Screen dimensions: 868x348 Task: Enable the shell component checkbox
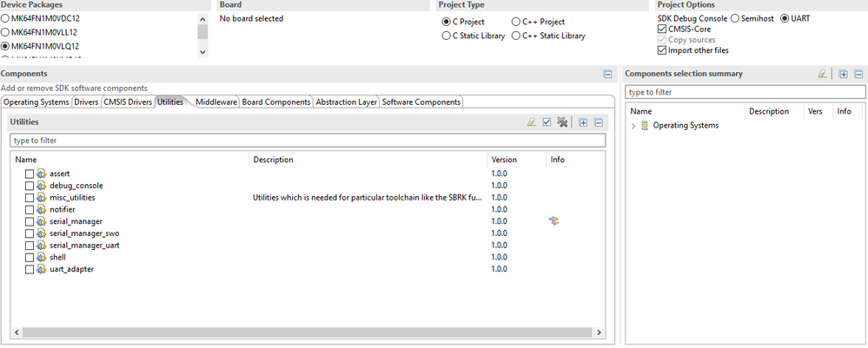(x=30, y=257)
